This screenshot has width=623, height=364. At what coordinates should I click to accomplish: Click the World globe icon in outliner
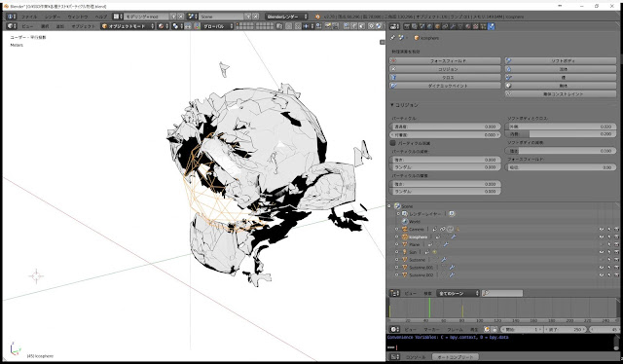point(405,221)
